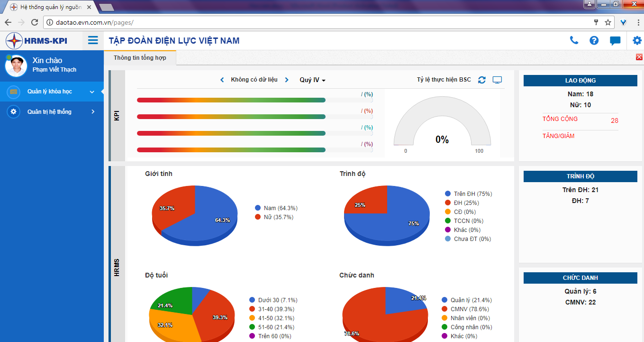The image size is (644, 342).
Task: Click the browser forward button
Action: [21, 22]
